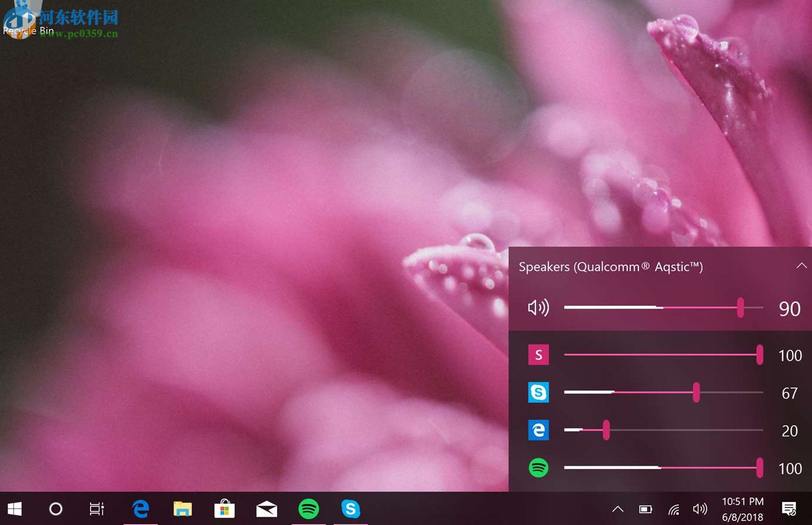
Task: Launch Microsoft Edge from the taskbar
Action: point(140,509)
